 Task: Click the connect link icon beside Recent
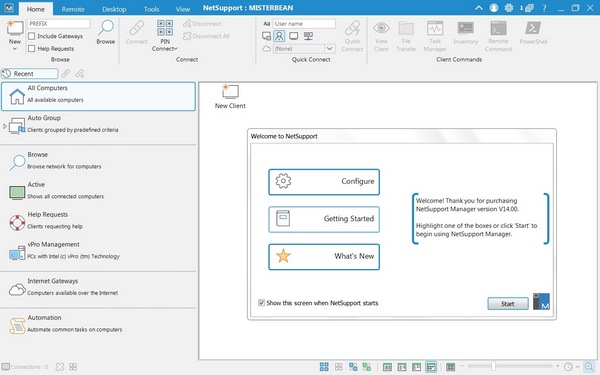coord(66,73)
